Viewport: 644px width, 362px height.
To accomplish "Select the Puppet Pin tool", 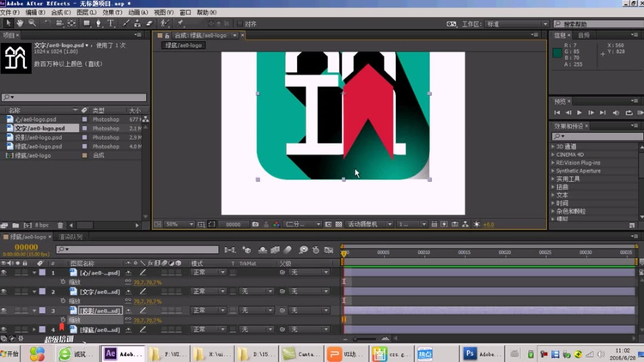I will point(180,23).
